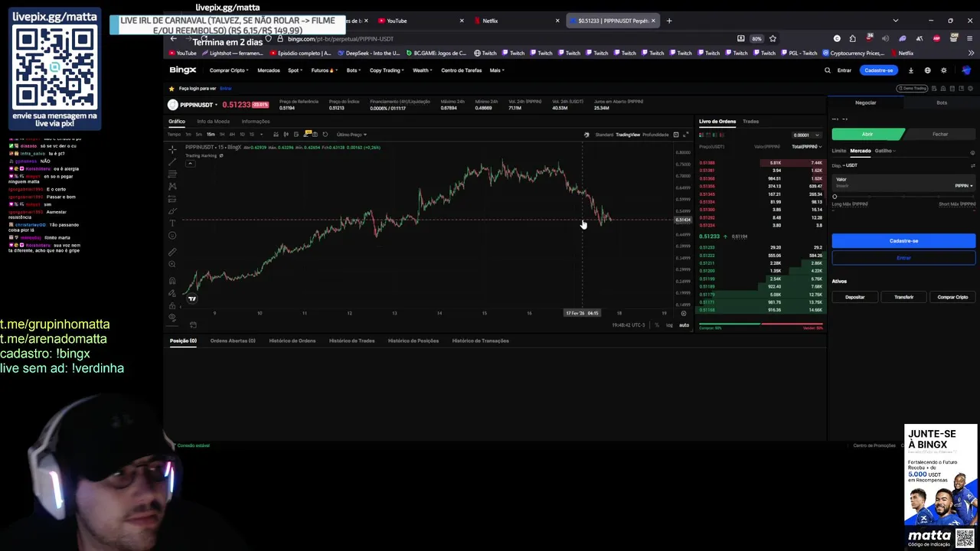Adjust the order amount slider handle
The width and height of the screenshot is (980, 551).
click(835, 197)
